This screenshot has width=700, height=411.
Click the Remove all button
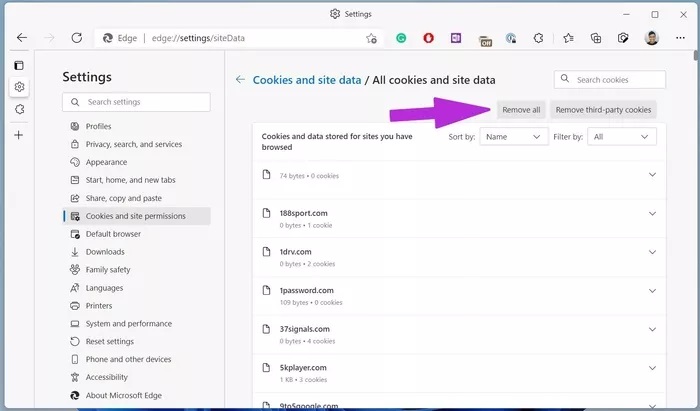(521, 110)
